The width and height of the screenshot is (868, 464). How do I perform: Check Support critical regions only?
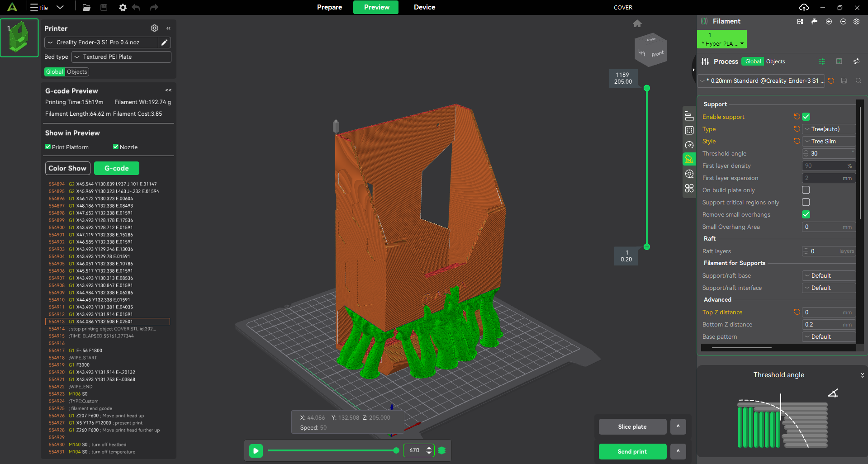tap(806, 202)
